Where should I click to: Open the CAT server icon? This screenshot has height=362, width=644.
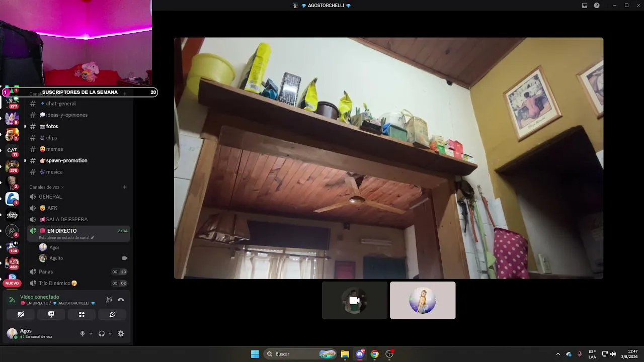(12, 150)
